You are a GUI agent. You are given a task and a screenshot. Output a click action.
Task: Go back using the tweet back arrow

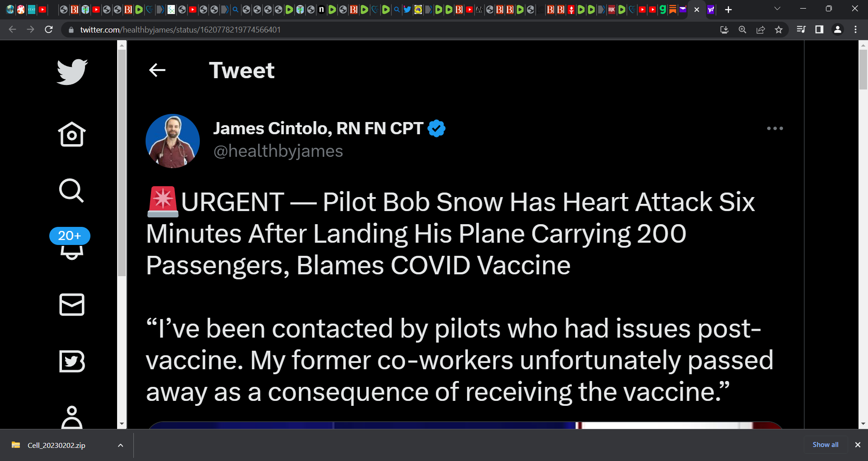pos(157,70)
